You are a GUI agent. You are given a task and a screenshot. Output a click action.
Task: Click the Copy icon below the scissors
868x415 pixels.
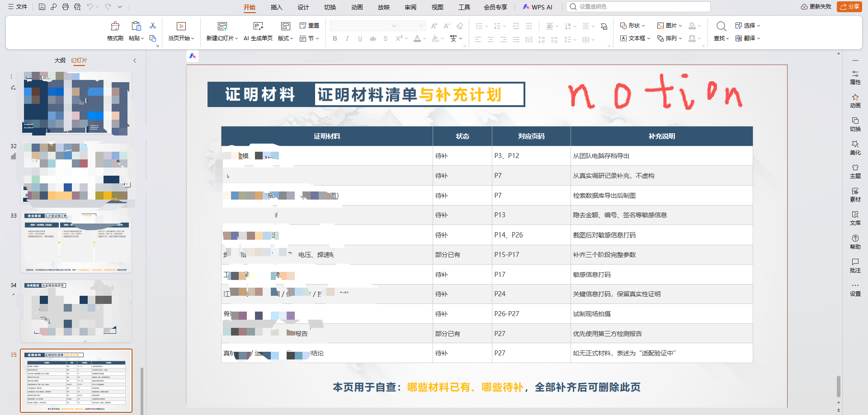point(153,38)
